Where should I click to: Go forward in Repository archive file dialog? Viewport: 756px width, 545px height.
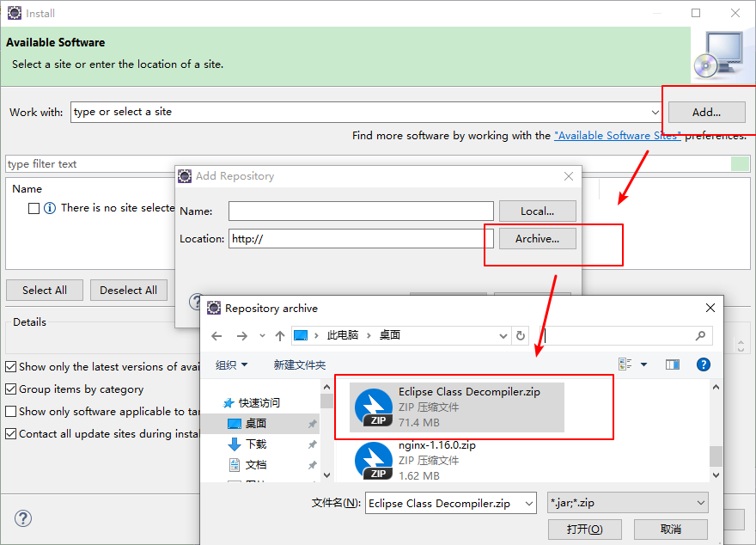coord(242,336)
